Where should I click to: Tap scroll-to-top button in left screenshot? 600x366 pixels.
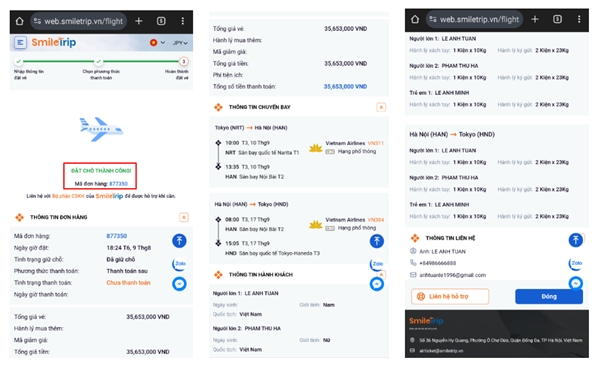pos(179,240)
